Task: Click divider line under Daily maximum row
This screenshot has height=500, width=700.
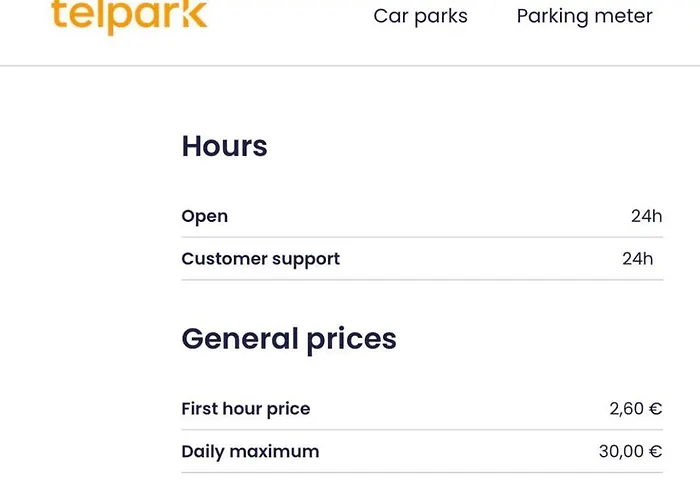Action: pyautogui.click(x=422, y=473)
